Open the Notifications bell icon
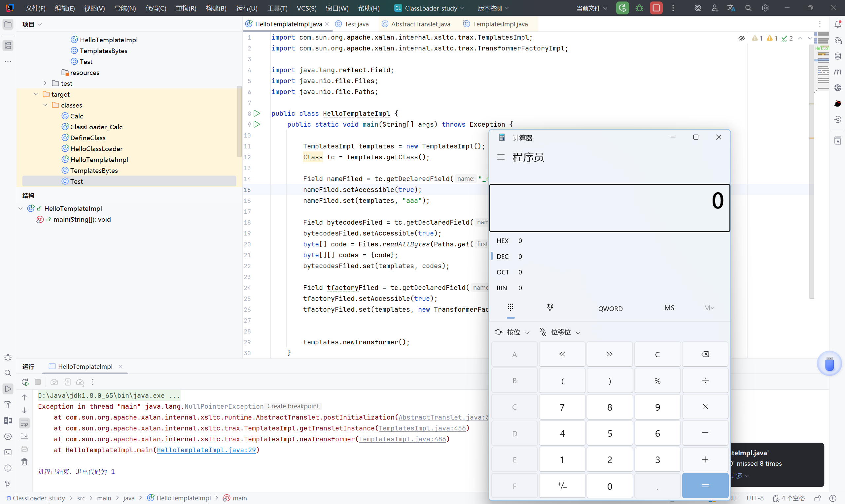This screenshot has width=845, height=504. click(x=838, y=24)
